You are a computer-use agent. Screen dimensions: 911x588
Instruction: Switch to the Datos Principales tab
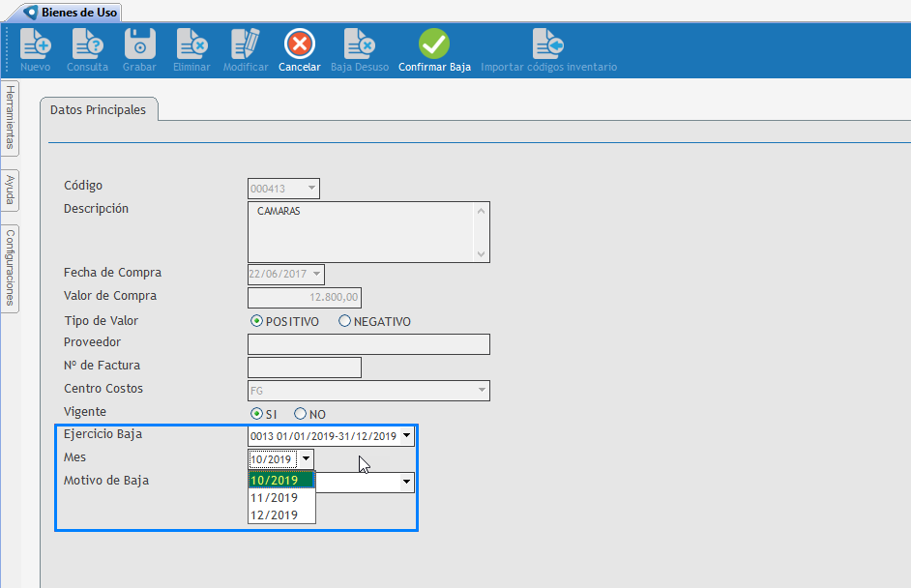pyautogui.click(x=98, y=110)
